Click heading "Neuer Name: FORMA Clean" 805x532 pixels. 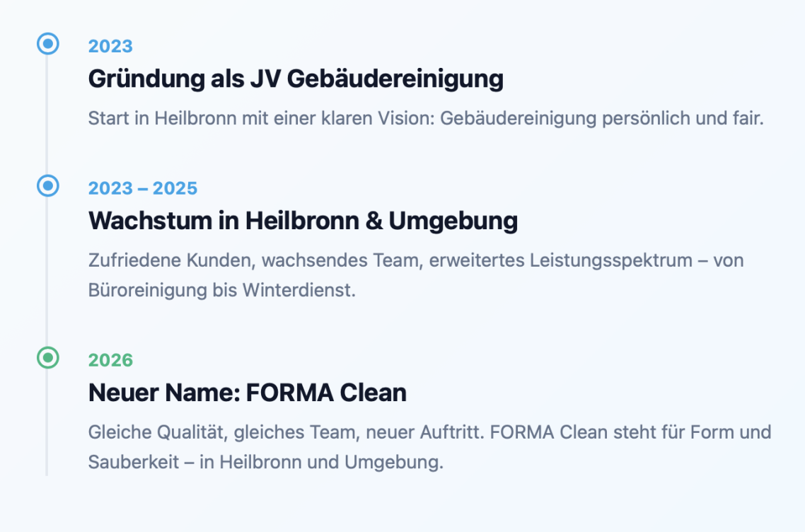click(x=247, y=393)
